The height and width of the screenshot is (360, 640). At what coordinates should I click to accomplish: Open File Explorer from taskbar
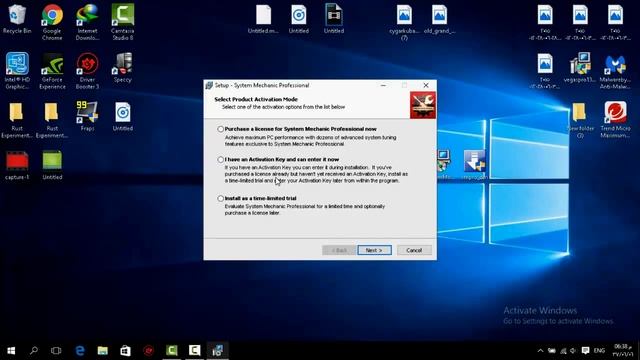point(102,351)
